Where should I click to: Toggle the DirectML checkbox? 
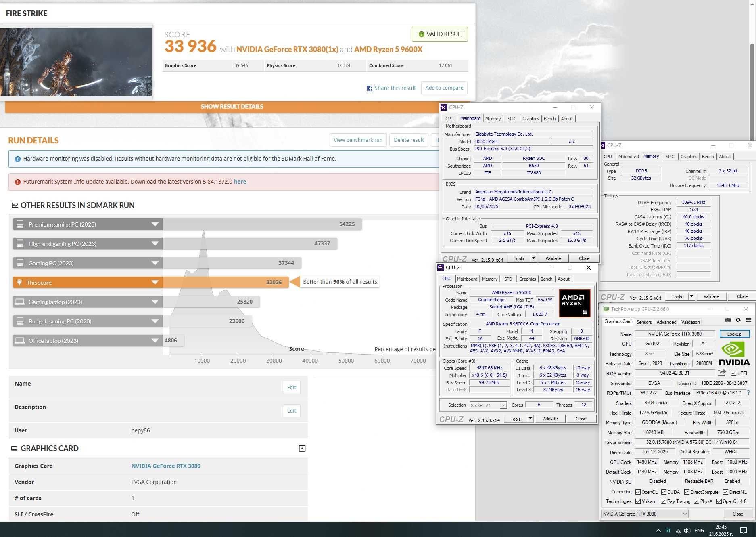coord(725,492)
